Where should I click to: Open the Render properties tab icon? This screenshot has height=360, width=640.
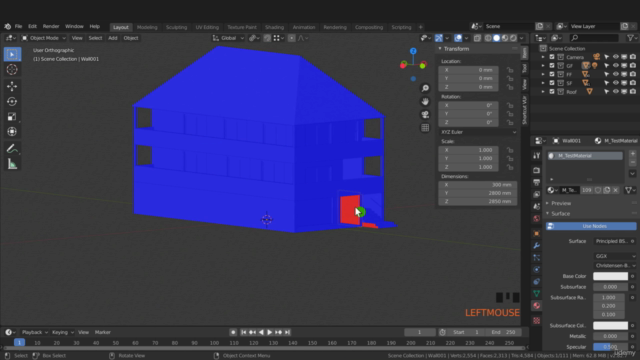point(536,170)
